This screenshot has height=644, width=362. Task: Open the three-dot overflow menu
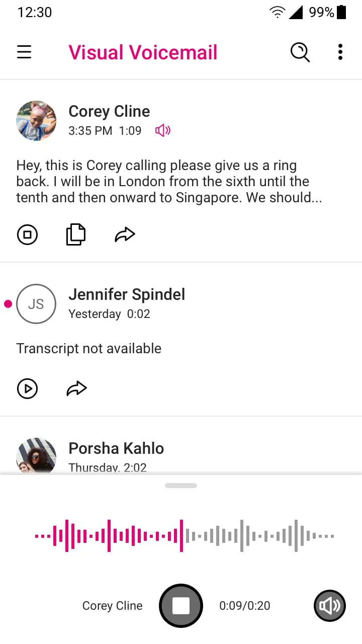[x=340, y=52]
